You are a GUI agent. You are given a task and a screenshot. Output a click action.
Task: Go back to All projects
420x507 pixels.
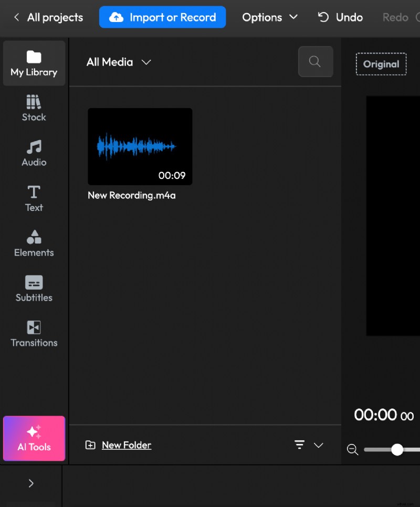coord(47,17)
